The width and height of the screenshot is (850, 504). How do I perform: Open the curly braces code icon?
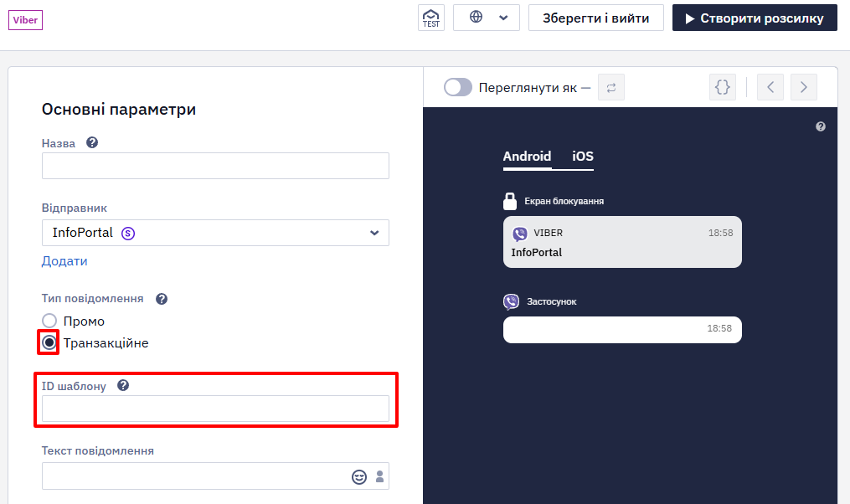click(x=723, y=87)
